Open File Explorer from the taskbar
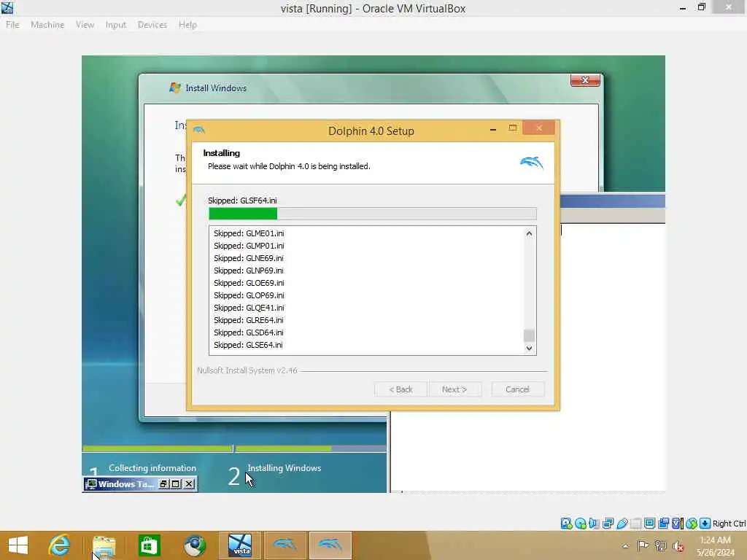The image size is (747, 560). click(104, 546)
